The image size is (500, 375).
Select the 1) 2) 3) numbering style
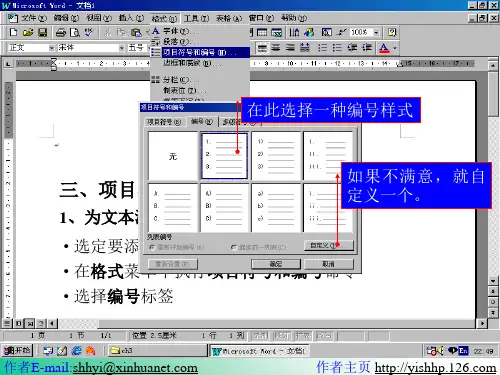coord(276,156)
